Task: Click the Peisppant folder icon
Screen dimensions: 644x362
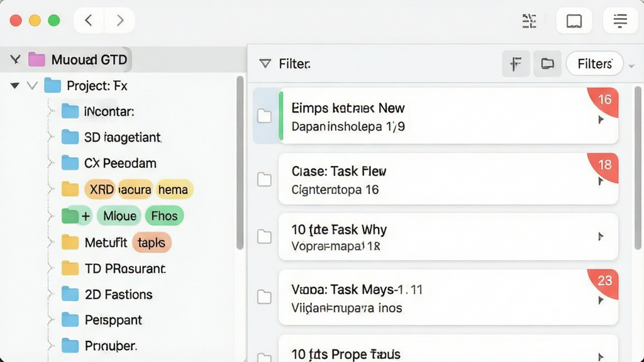Action: pyautogui.click(x=70, y=320)
